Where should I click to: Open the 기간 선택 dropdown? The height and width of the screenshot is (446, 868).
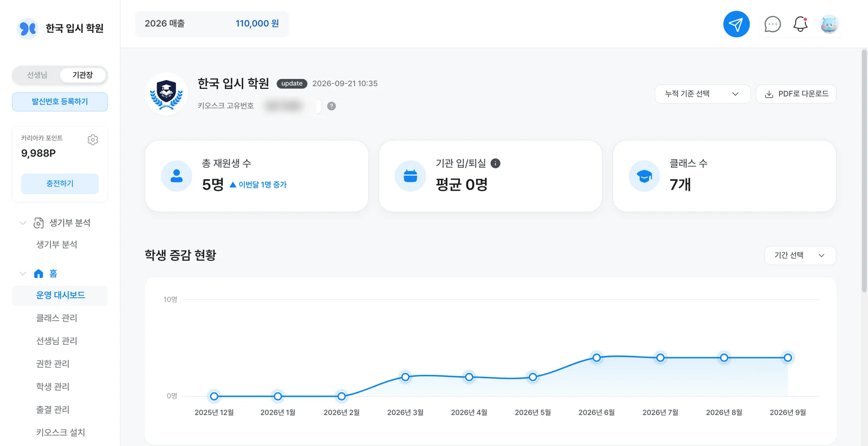[800, 255]
